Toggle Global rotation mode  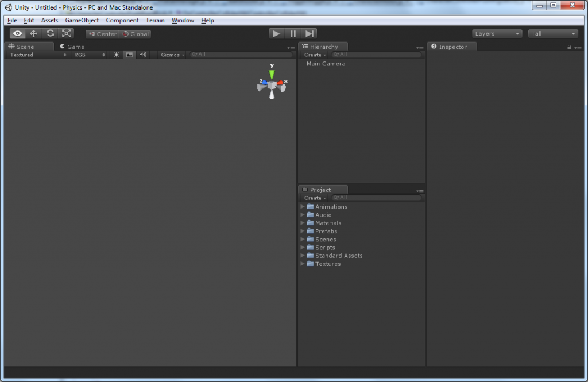tap(136, 34)
